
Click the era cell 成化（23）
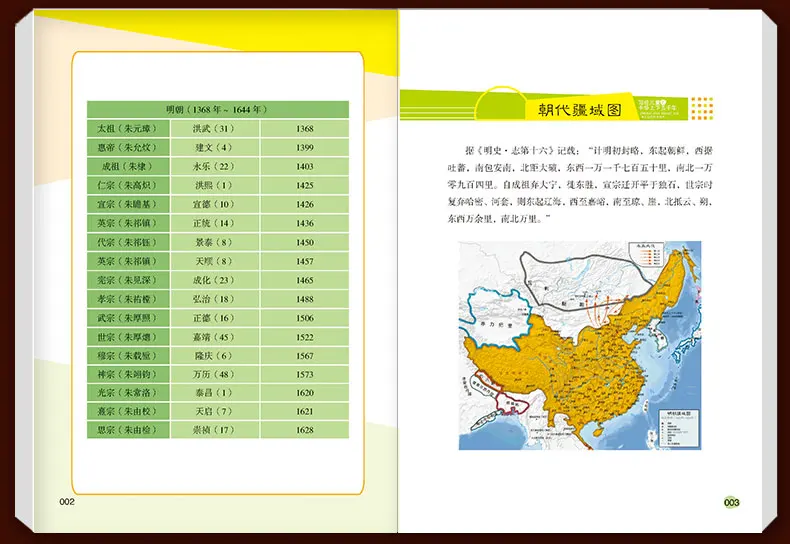[x=215, y=280]
